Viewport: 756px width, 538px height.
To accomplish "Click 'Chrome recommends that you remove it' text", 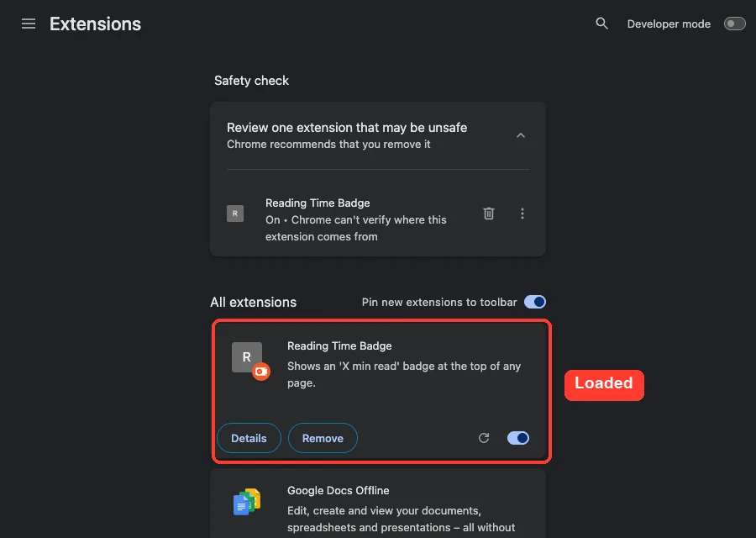I will (x=328, y=145).
